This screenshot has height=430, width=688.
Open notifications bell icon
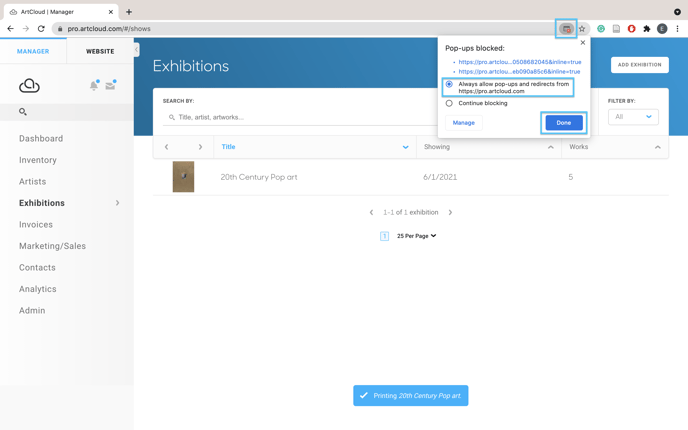[x=94, y=85]
